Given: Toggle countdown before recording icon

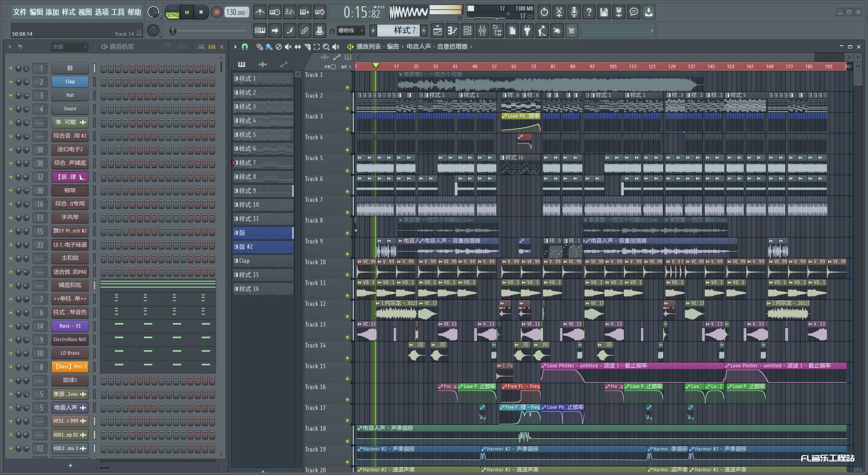Looking at the screenshot, I should 289,12.
